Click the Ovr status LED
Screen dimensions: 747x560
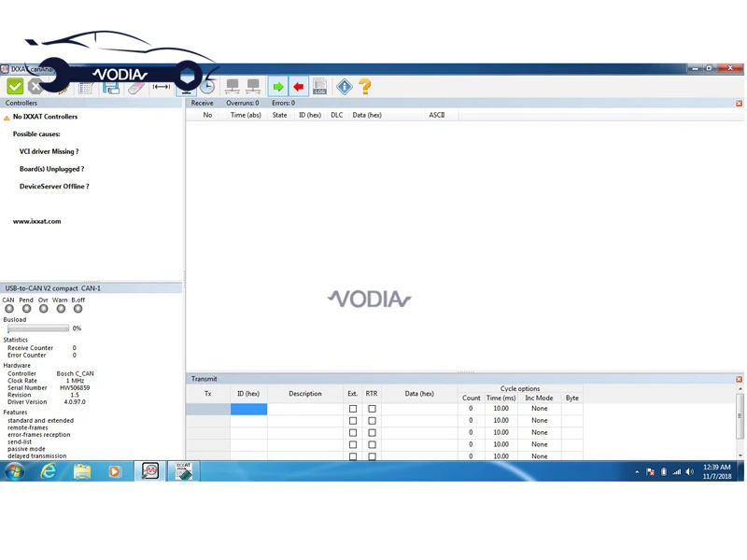44,309
